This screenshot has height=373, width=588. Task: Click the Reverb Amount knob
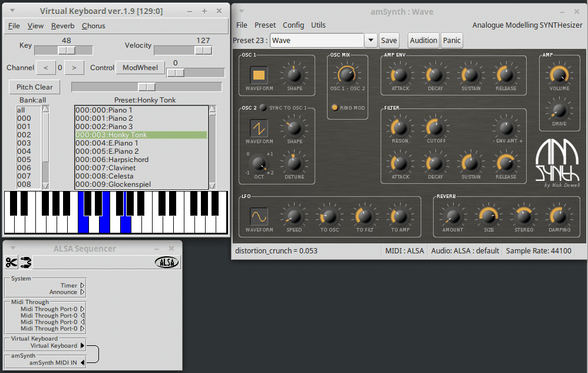[x=453, y=217]
